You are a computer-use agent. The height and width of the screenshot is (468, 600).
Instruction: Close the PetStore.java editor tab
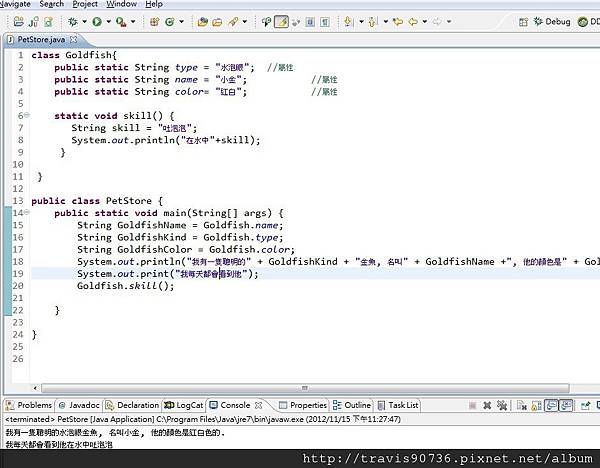coord(74,39)
